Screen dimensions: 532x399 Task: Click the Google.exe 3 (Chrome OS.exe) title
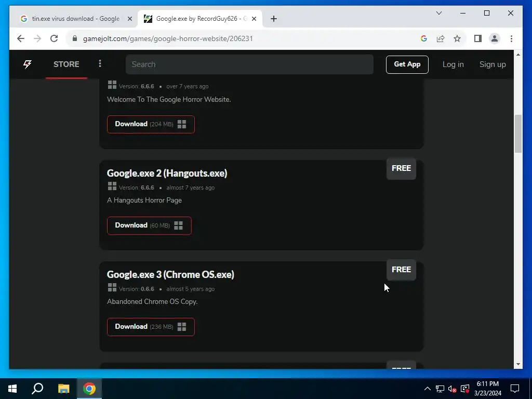pyautogui.click(x=170, y=274)
